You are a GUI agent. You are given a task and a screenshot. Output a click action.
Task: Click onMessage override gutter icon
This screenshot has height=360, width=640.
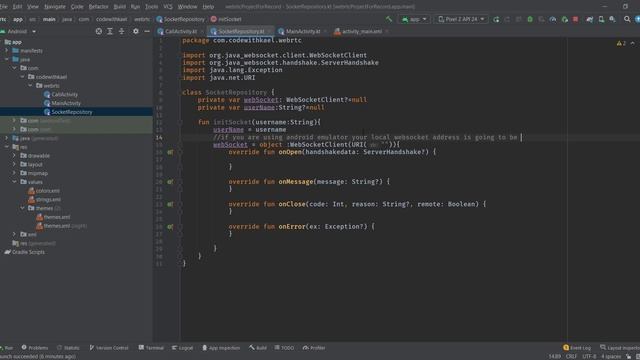tap(170, 182)
